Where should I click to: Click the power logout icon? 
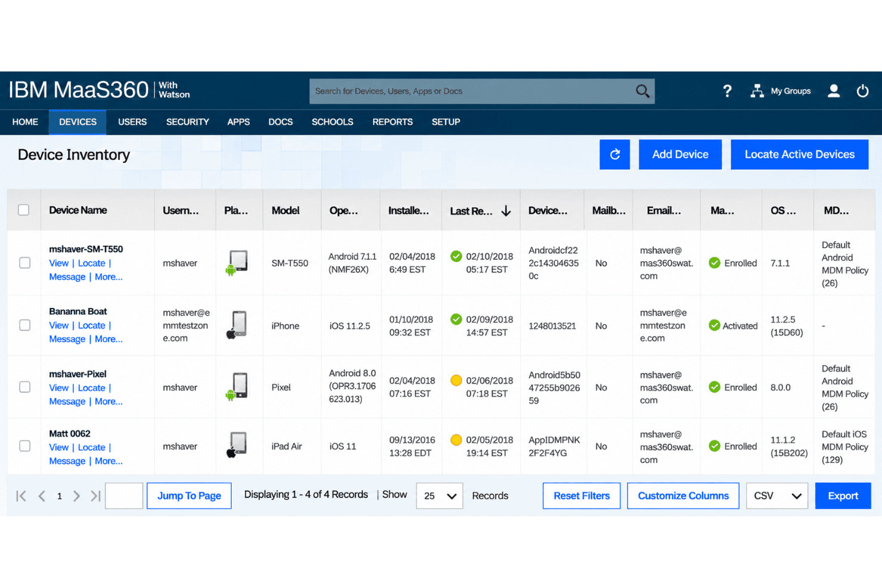pos(862,91)
